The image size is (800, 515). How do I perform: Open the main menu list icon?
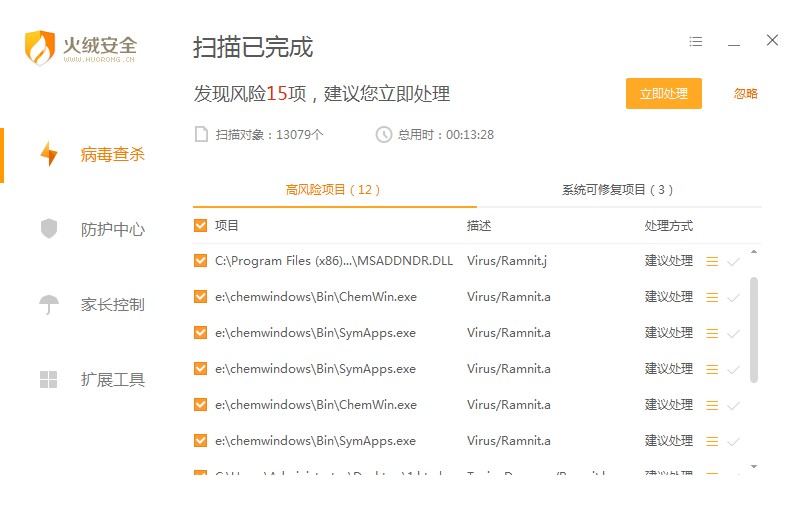coord(695,41)
